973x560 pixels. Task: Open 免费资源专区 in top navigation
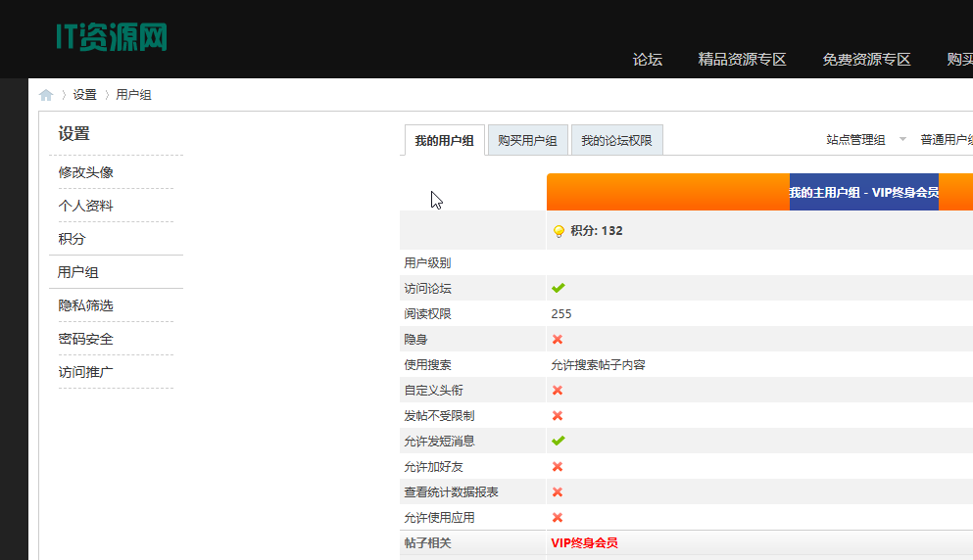click(x=866, y=60)
